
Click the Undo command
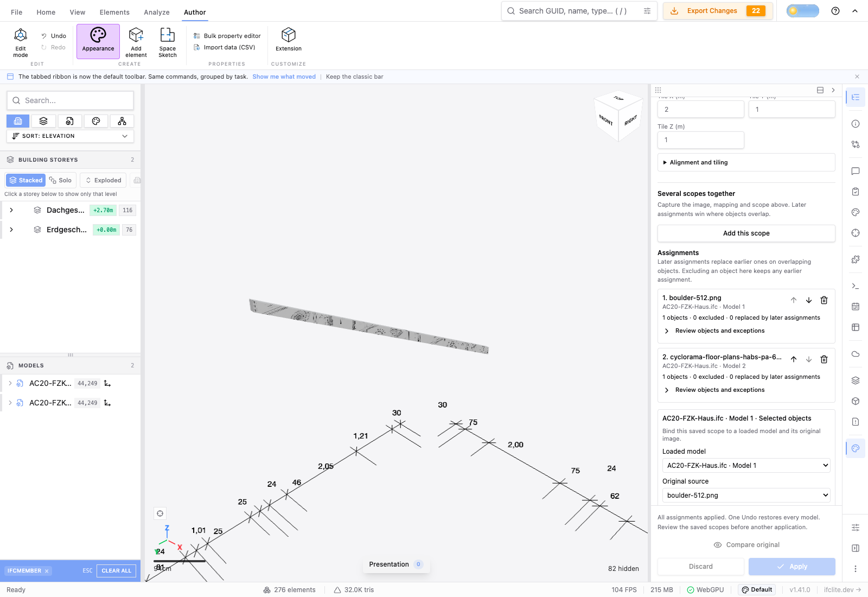coord(54,36)
